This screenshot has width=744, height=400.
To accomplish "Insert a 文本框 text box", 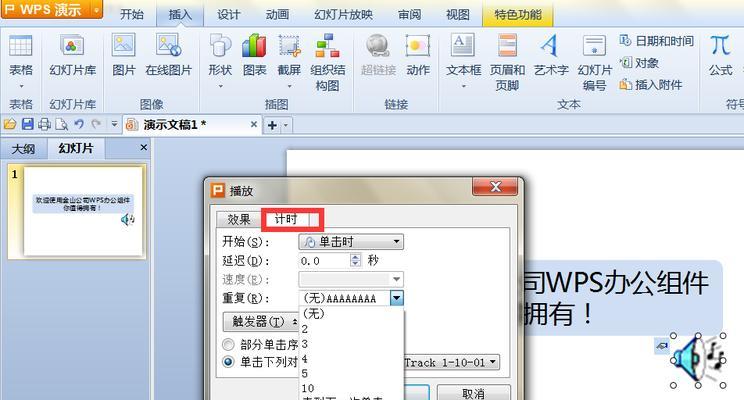I will tap(463, 46).
